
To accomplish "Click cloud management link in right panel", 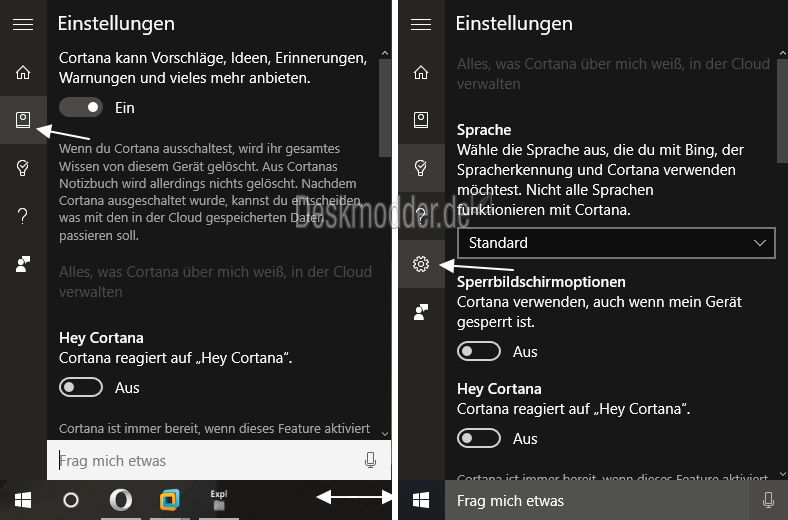I will point(613,73).
